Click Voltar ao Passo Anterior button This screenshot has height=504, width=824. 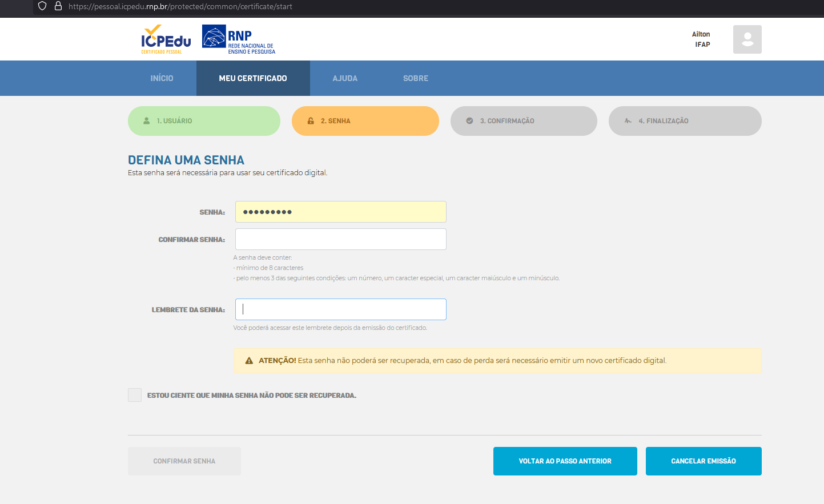tap(565, 461)
